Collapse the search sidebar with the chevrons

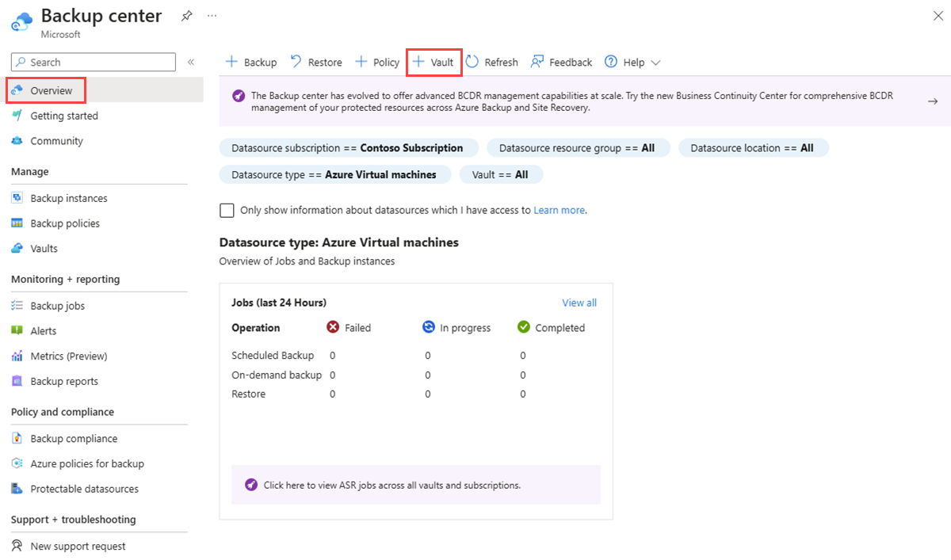193,62
